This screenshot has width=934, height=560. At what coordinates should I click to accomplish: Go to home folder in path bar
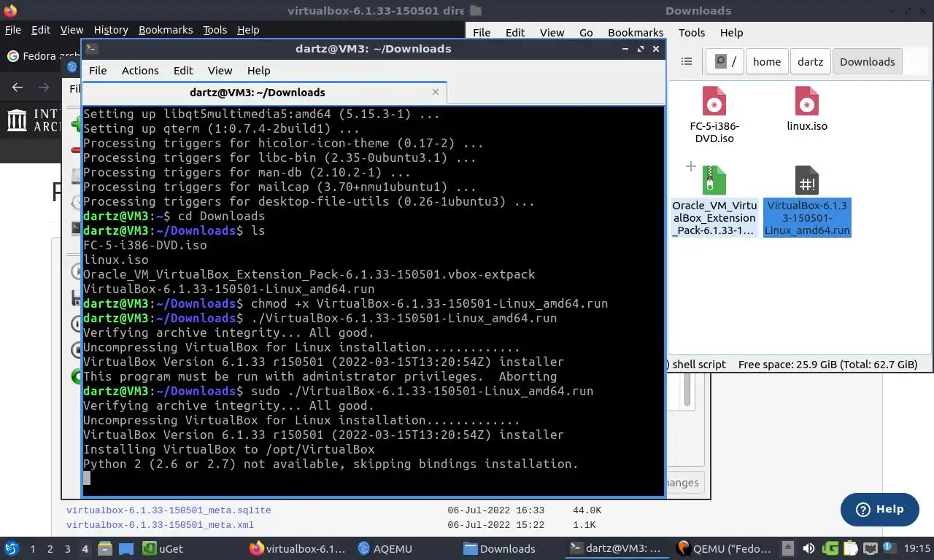coord(767,62)
